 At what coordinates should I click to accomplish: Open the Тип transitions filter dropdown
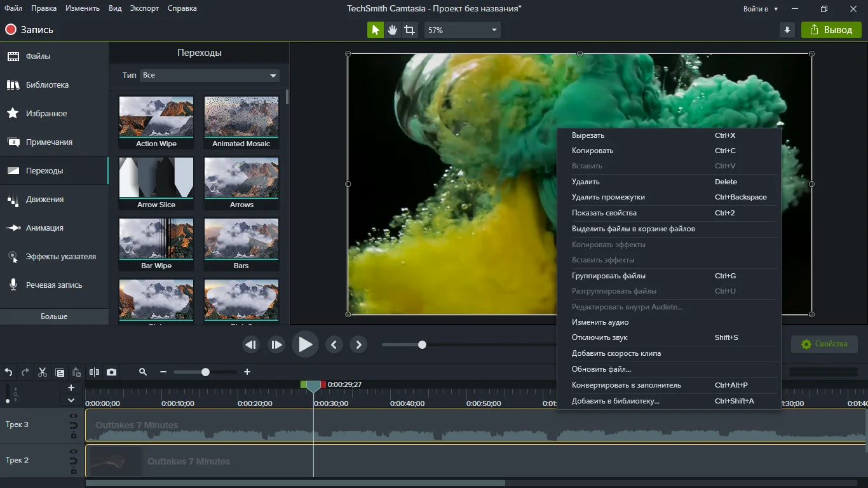(209, 75)
